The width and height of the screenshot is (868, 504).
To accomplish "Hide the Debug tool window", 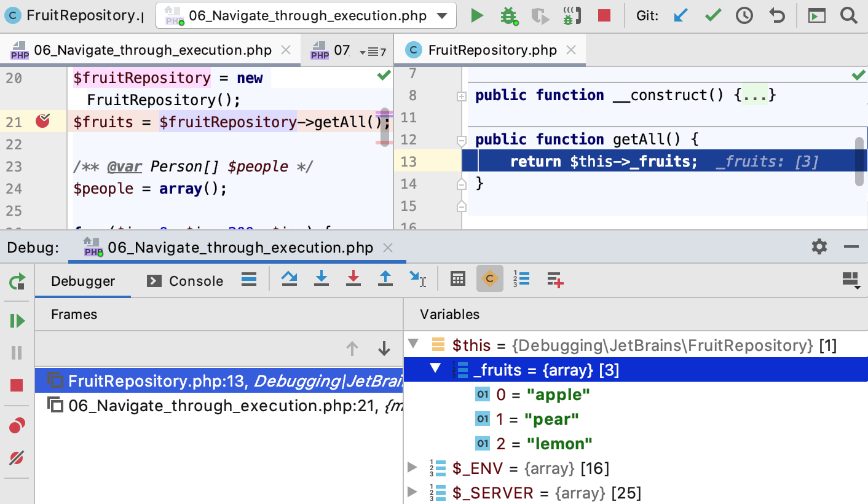I will click(851, 247).
